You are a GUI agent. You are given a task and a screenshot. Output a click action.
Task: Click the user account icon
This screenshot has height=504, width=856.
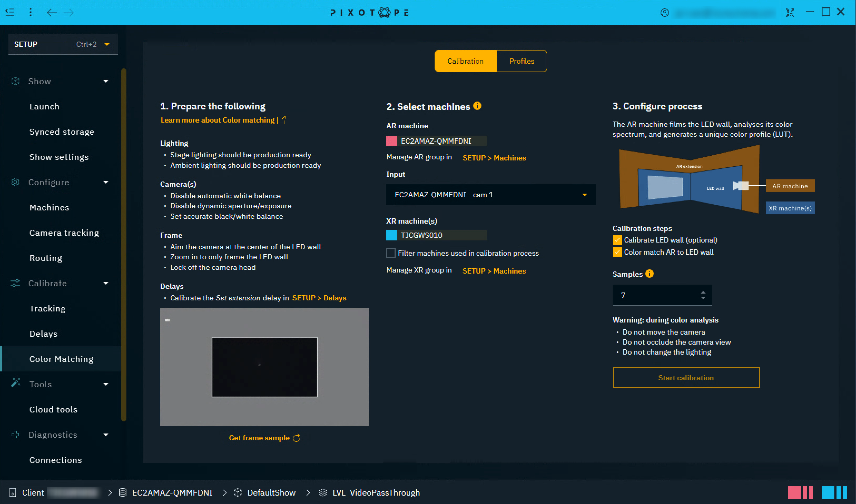[664, 13]
